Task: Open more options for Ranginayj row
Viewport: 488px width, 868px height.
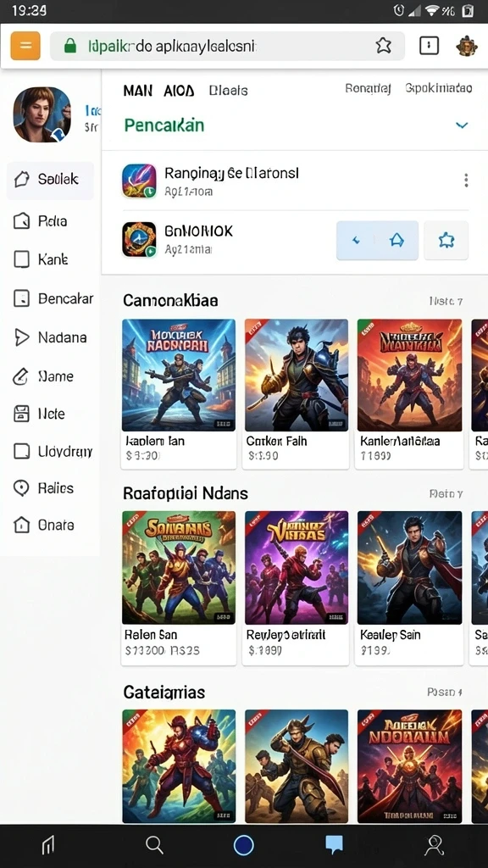Action: (466, 180)
